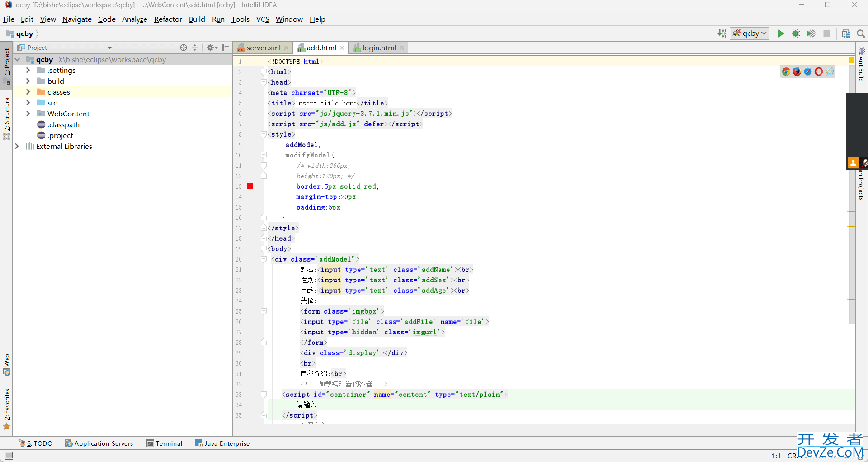Switch to the login.html editor tab

pos(378,48)
